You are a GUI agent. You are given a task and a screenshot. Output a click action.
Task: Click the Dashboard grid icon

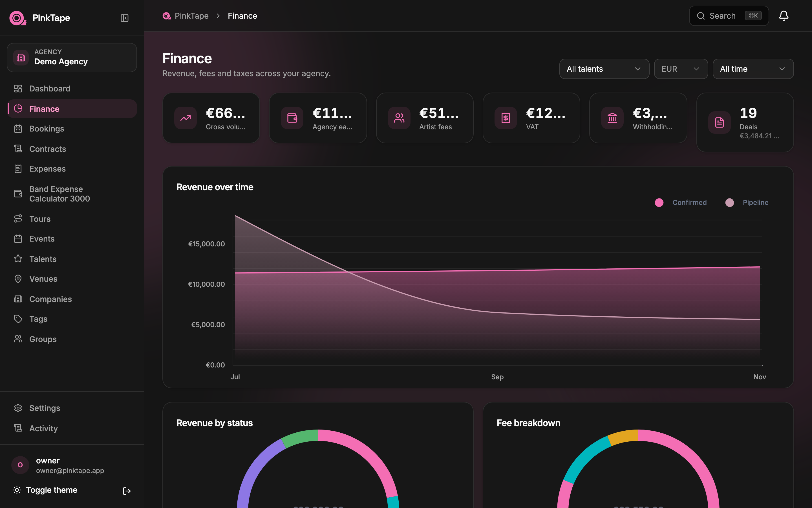pyautogui.click(x=18, y=89)
